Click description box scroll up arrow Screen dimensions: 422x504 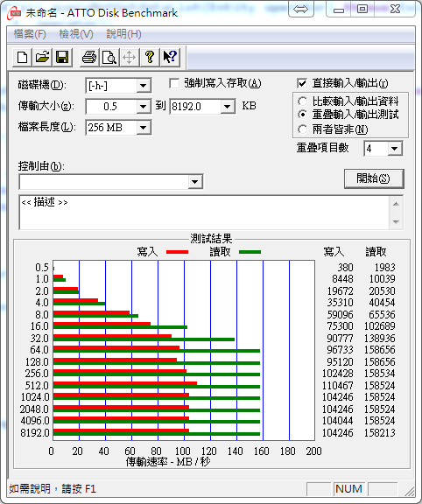point(396,204)
